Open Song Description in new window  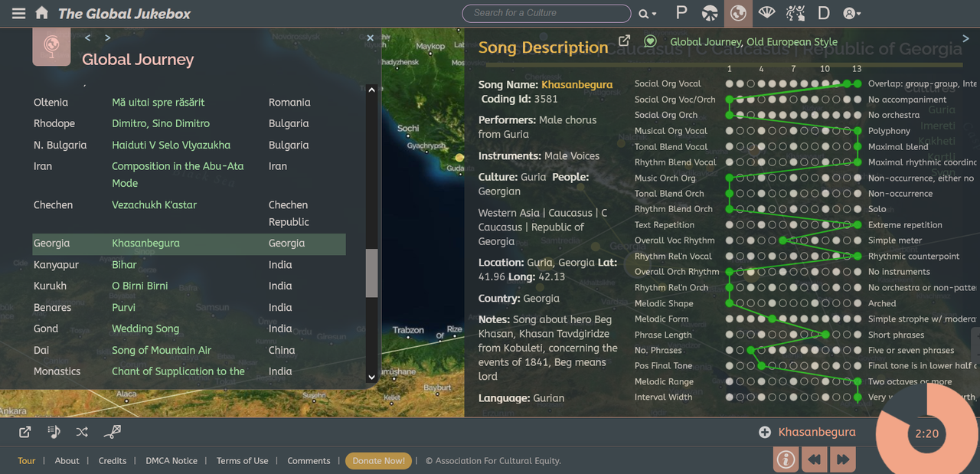(625, 41)
